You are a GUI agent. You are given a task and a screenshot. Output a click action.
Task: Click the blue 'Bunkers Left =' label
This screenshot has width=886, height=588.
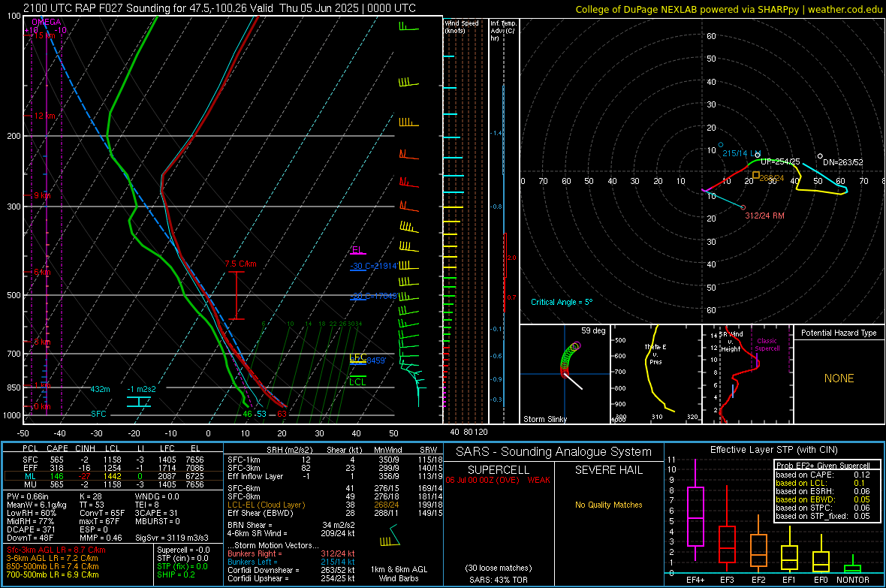point(252,562)
